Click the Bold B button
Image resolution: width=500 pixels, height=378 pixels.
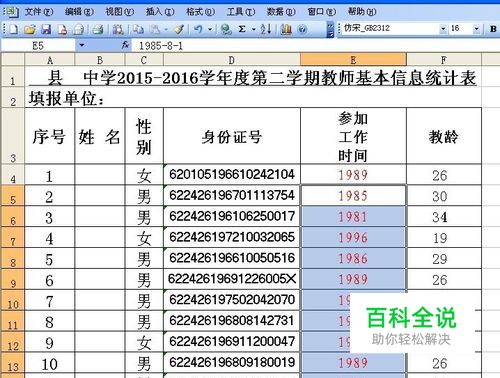(x=493, y=29)
